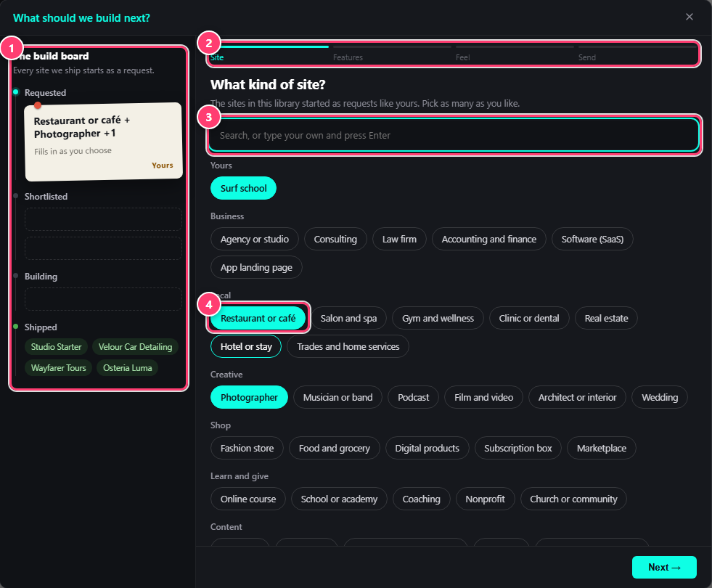
Task: Pick the Nonprofit chip
Action: coord(485,499)
